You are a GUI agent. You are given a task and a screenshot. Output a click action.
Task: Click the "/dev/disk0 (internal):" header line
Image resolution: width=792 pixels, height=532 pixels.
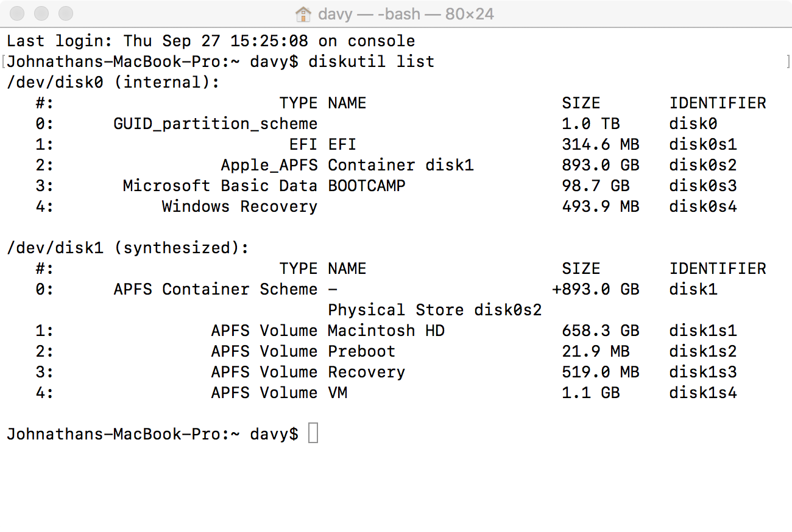click(x=113, y=82)
